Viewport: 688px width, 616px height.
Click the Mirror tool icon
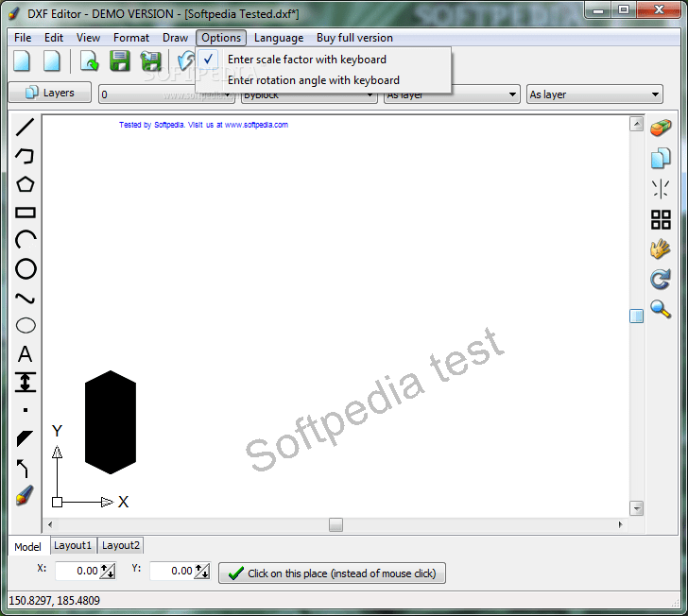point(661,189)
